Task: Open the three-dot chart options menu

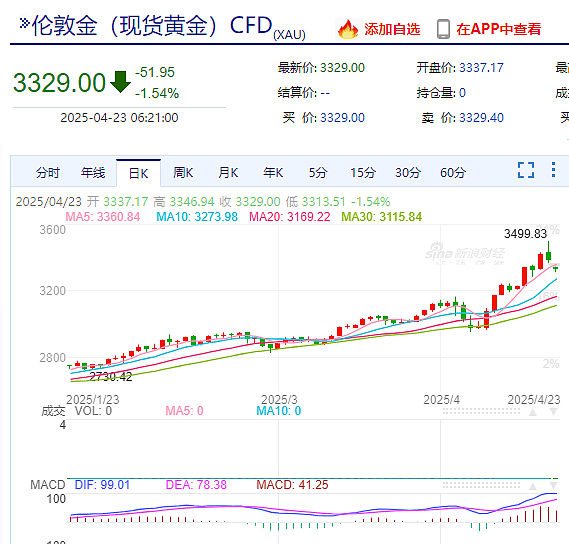Action: point(553,170)
